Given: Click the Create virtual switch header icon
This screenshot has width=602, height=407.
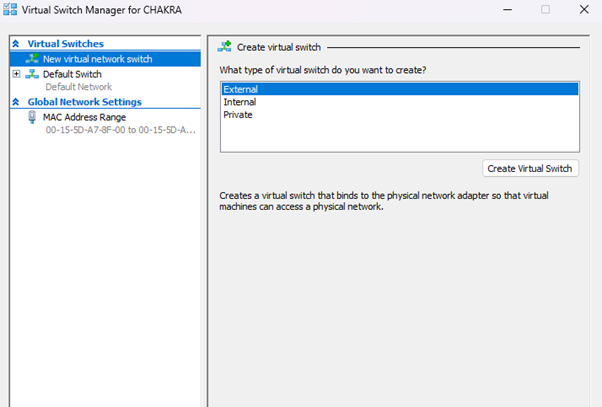Looking at the screenshot, I should (x=225, y=46).
